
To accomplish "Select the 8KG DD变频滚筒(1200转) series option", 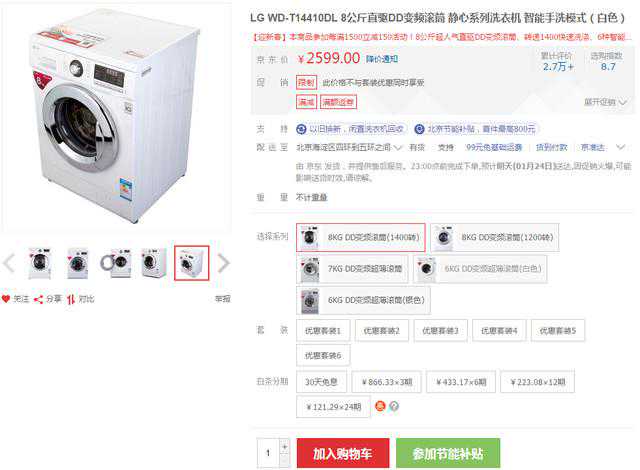I will (x=495, y=237).
